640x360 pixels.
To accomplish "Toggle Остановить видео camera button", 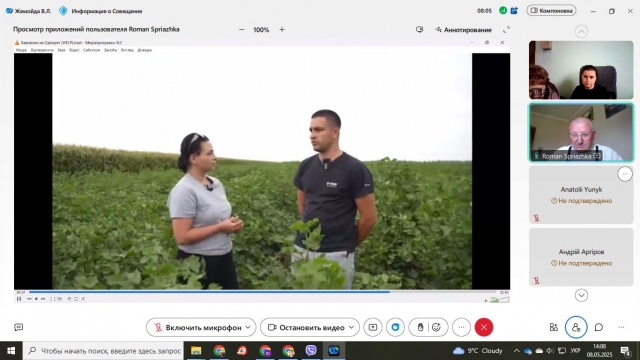I will click(x=306, y=327).
